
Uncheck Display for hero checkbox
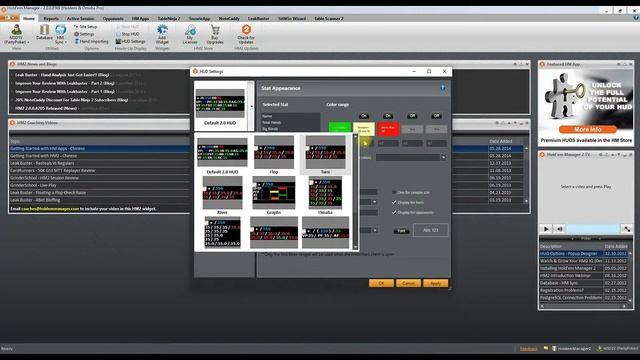click(394, 202)
